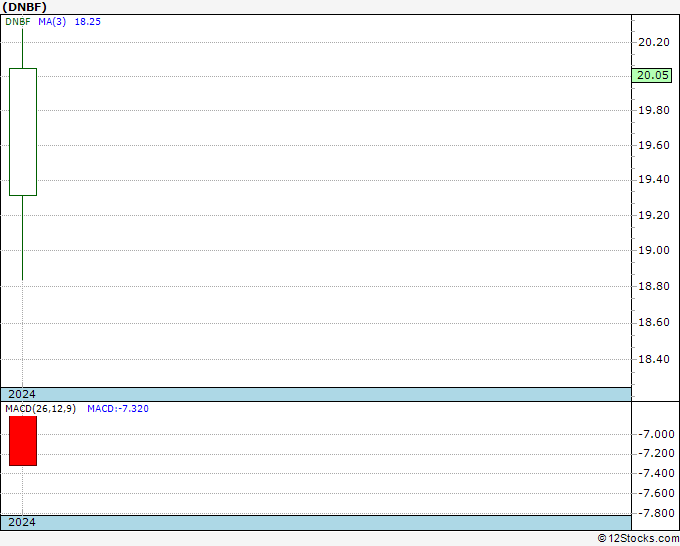This screenshot has height=546, width=680.
Task: Click the -7.000 MACD axis label
Action: [656, 434]
